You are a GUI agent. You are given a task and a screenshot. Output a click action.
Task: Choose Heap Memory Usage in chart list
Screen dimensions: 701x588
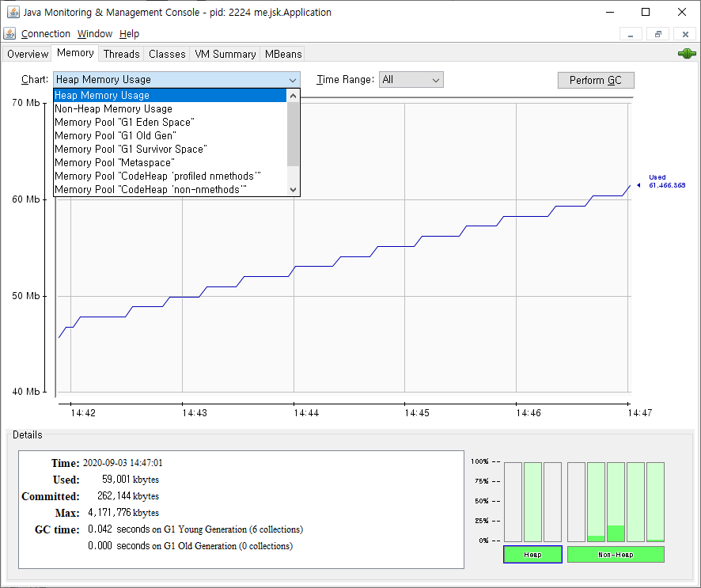click(170, 95)
